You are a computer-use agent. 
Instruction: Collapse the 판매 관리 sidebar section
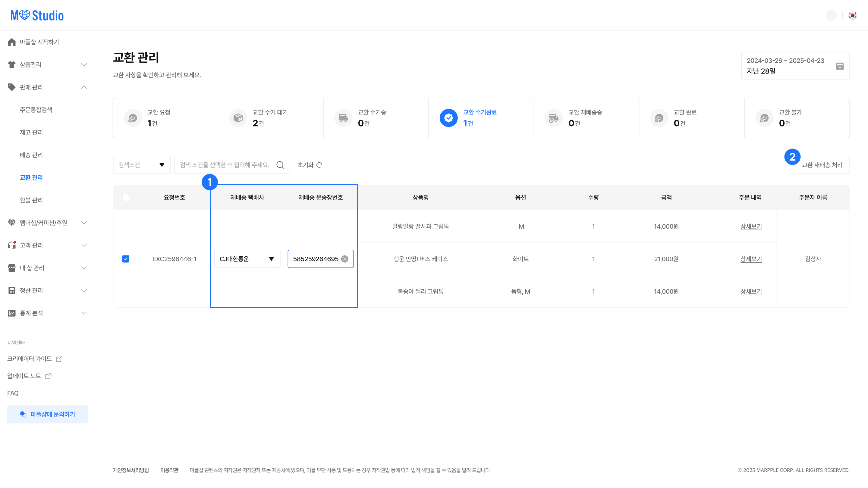84,87
